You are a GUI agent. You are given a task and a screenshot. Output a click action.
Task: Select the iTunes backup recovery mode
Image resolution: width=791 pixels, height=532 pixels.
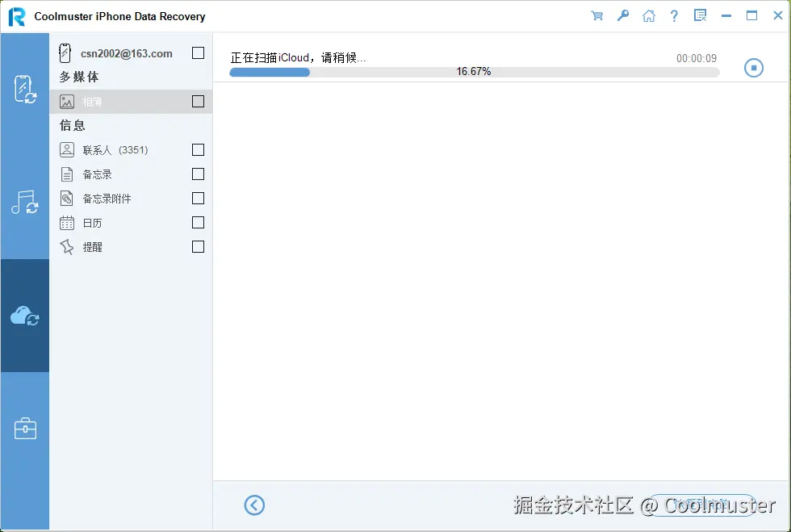click(25, 204)
